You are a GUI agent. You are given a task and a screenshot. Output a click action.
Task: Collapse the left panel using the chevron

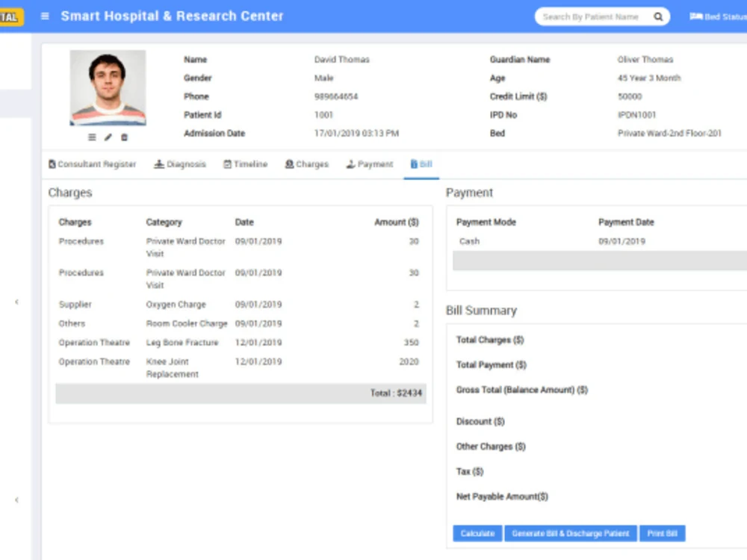[x=16, y=302]
